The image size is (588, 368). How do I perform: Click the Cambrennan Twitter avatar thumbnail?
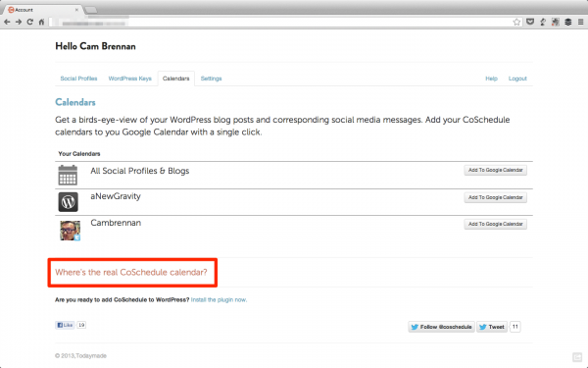click(x=71, y=231)
